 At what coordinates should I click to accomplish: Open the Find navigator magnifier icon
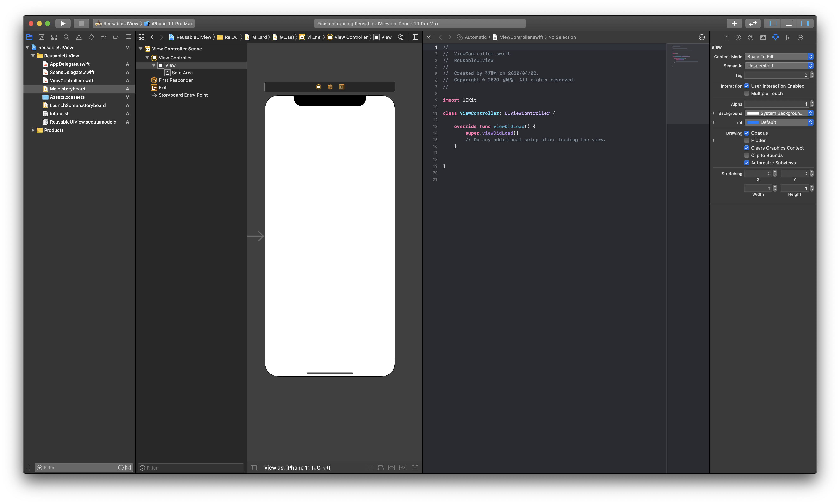click(x=67, y=37)
